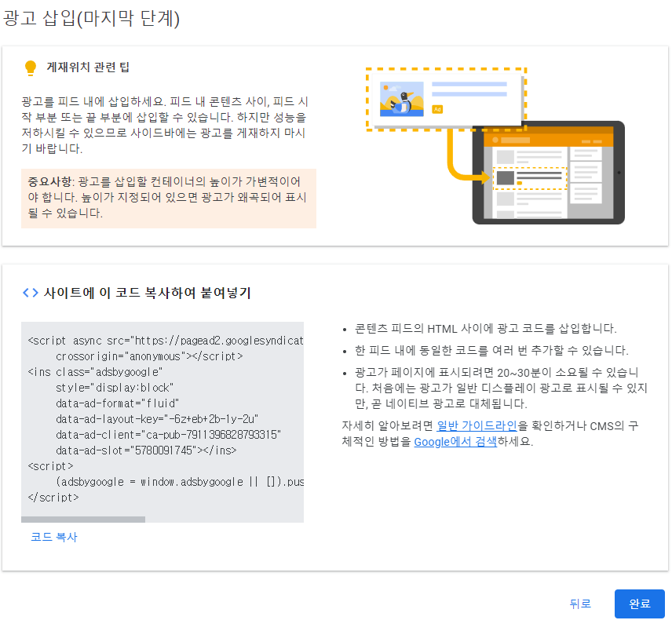Click the closing </script> code line
Screen dimensions: 672x631
coord(53,498)
